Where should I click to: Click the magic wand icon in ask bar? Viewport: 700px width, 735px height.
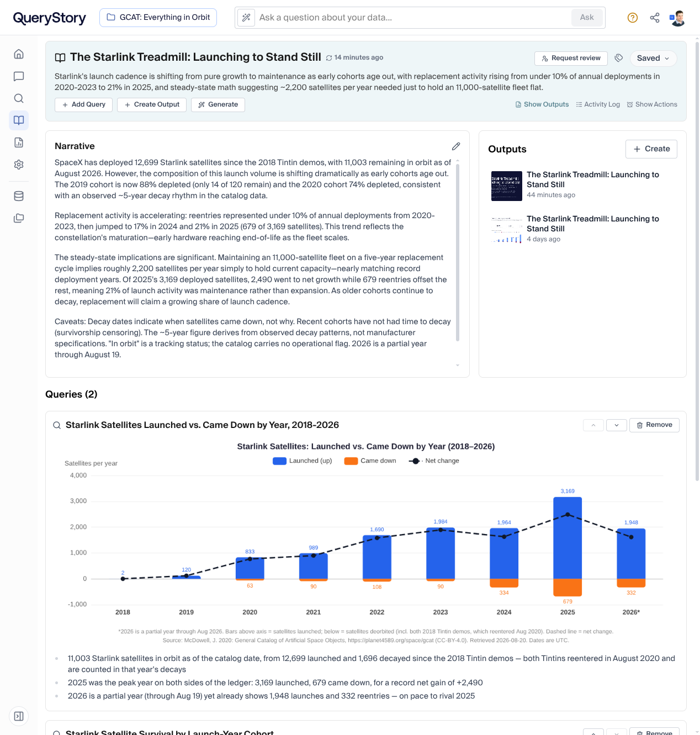(x=246, y=18)
